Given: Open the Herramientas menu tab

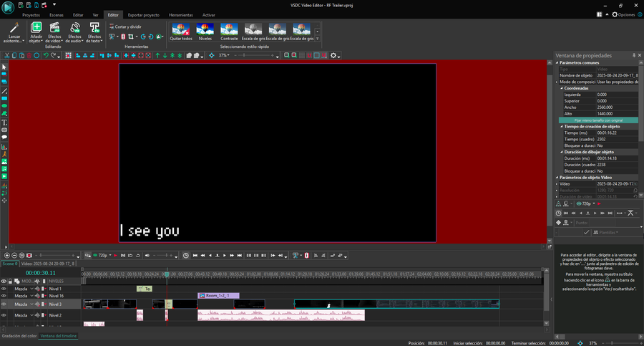Looking at the screenshot, I should pyautogui.click(x=181, y=15).
